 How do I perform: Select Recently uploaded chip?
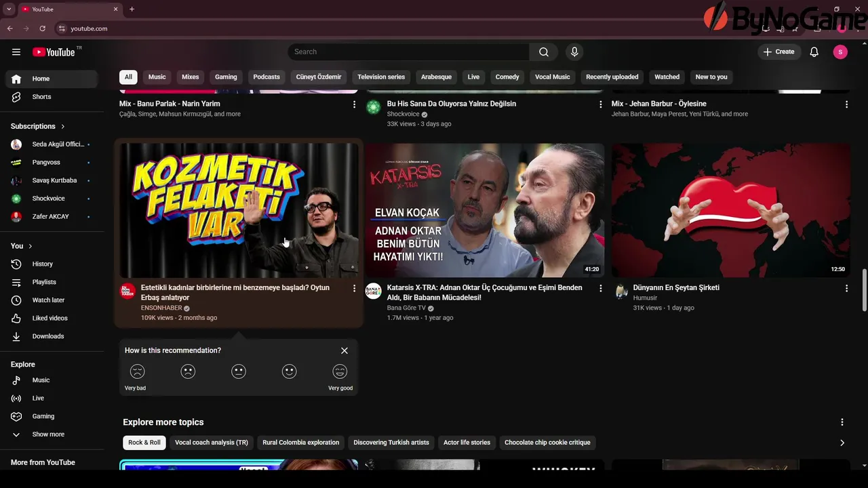tap(612, 77)
